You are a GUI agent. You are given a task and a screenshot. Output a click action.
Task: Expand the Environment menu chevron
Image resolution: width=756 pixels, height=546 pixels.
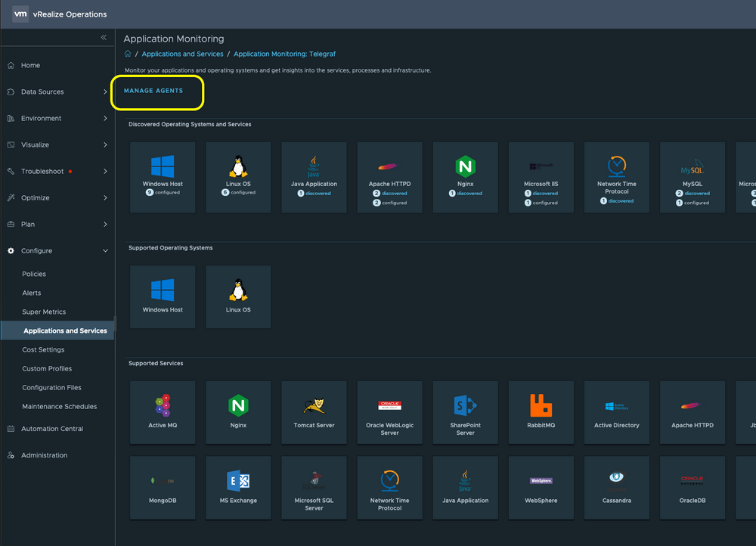click(x=105, y=118)
